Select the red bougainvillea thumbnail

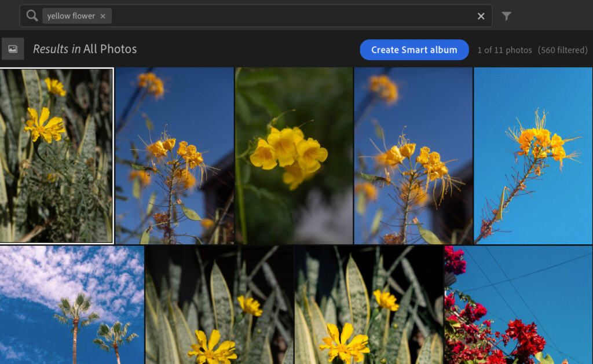[x=518, y=304]
